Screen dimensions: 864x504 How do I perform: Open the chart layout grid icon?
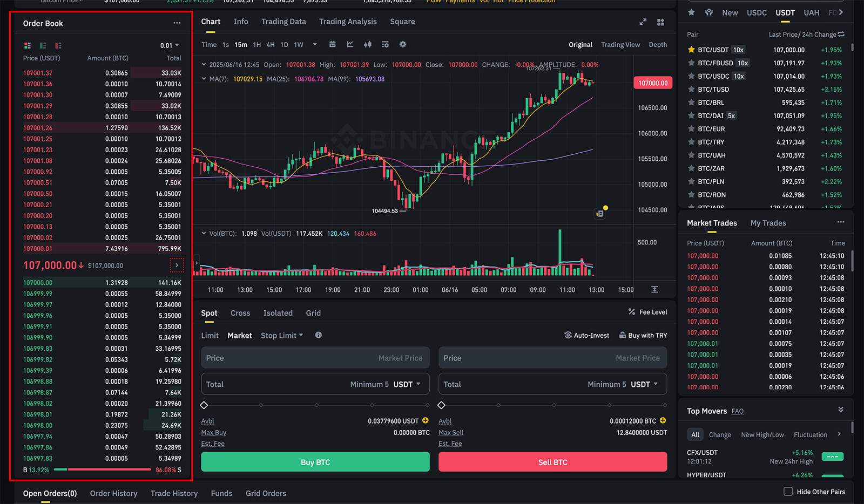click(x=660, y=22)
